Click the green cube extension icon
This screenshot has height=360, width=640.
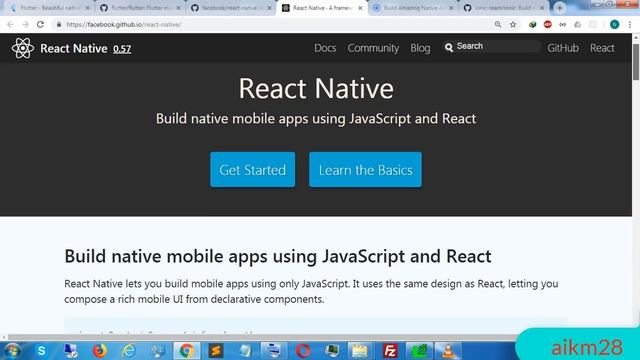[532, 24]
